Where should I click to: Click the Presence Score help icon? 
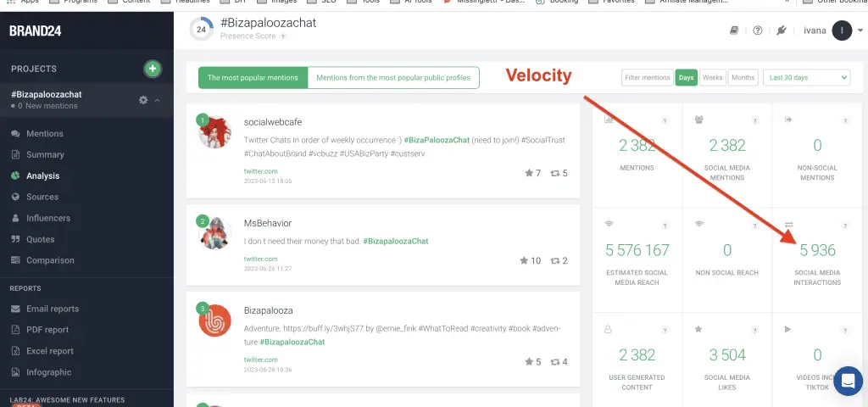pyautogui.click(x=282, y=36)
